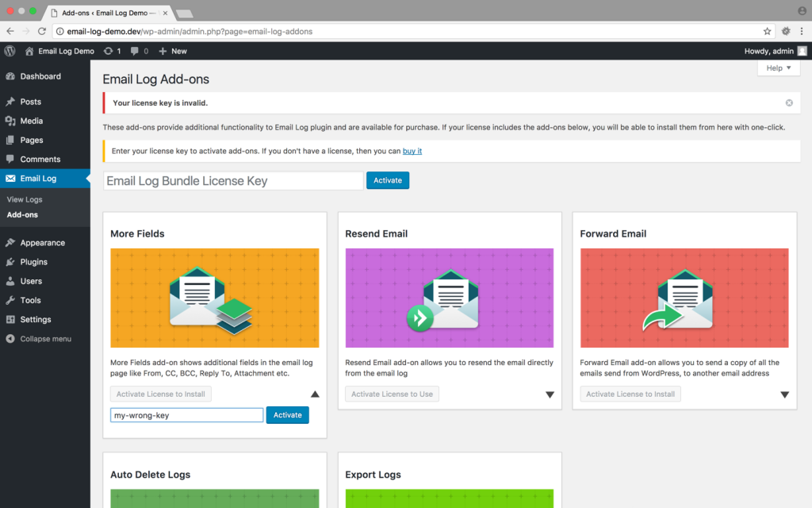812x508 pixels.
Task: Open Comments in the sidebar
Action: (x=40, y=159)
